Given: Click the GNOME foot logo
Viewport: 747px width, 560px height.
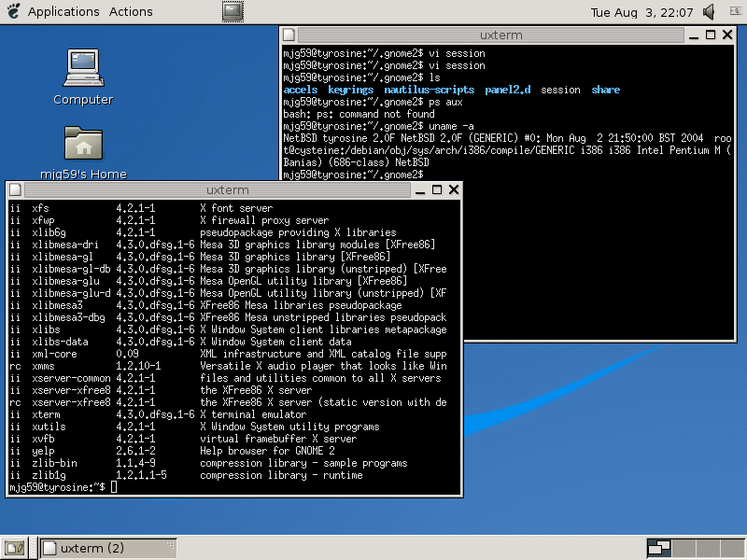Looking at the screenshot, I should [13, 12].
